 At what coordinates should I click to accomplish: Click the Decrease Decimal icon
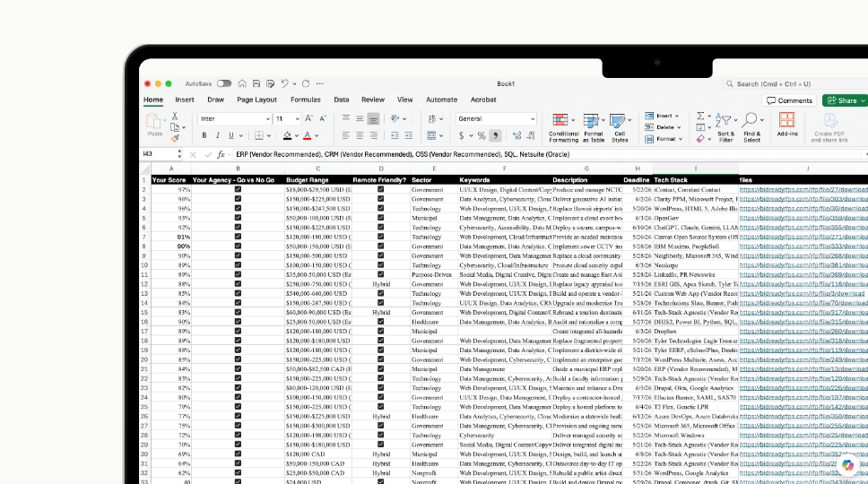[531, 135]
